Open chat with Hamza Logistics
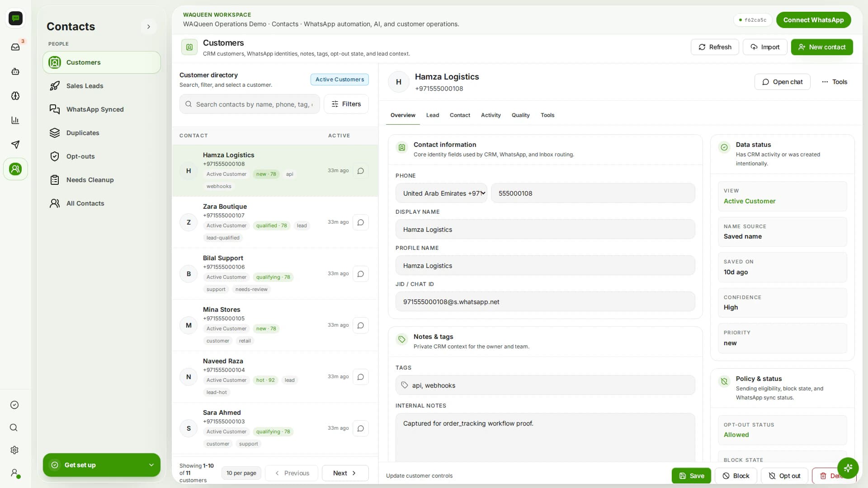Image resolution: width=868 pixels, height=488 pixels. point(782,82)
